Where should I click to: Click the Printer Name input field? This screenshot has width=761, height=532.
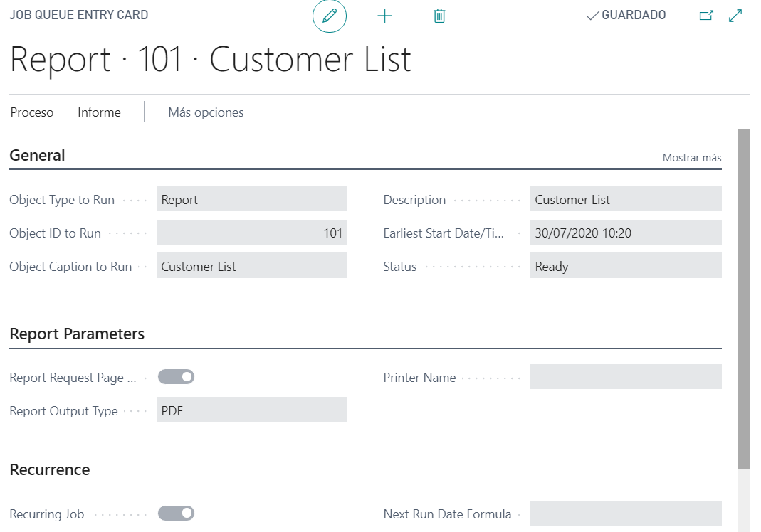pyautogui.click(x=625, y=377)
